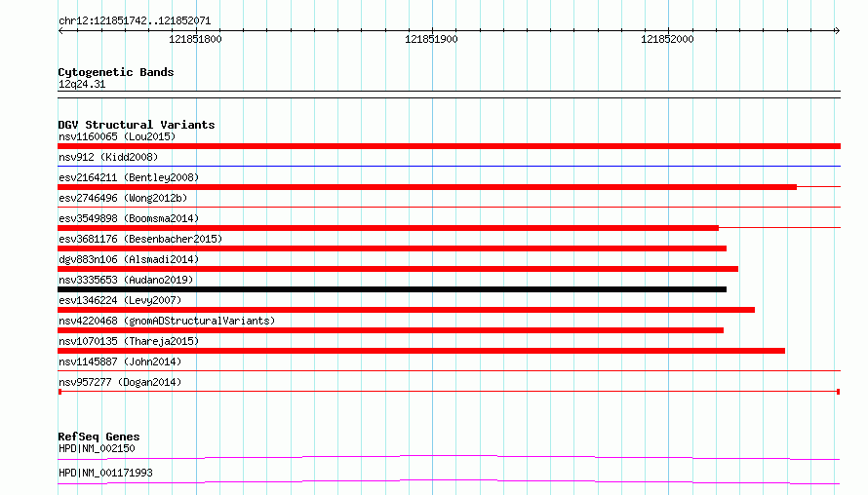Click the chr12:121851742..121852071 coordinate label
Image resolution: width=868 pixels, height=495 pixels.
(x=135, y=21)
